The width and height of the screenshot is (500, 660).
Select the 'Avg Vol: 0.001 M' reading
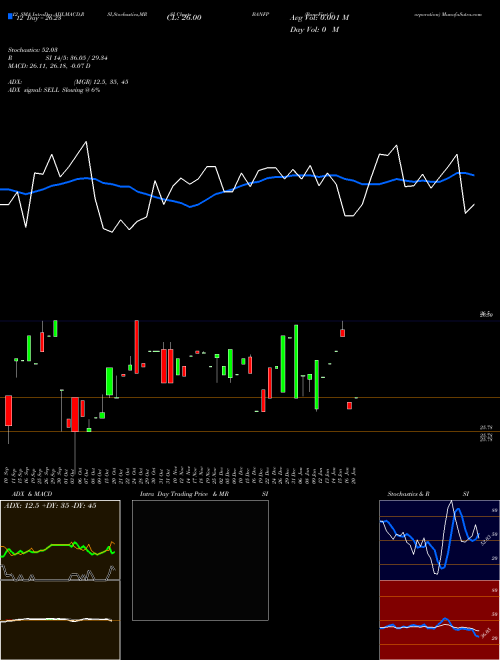point(319,18)
